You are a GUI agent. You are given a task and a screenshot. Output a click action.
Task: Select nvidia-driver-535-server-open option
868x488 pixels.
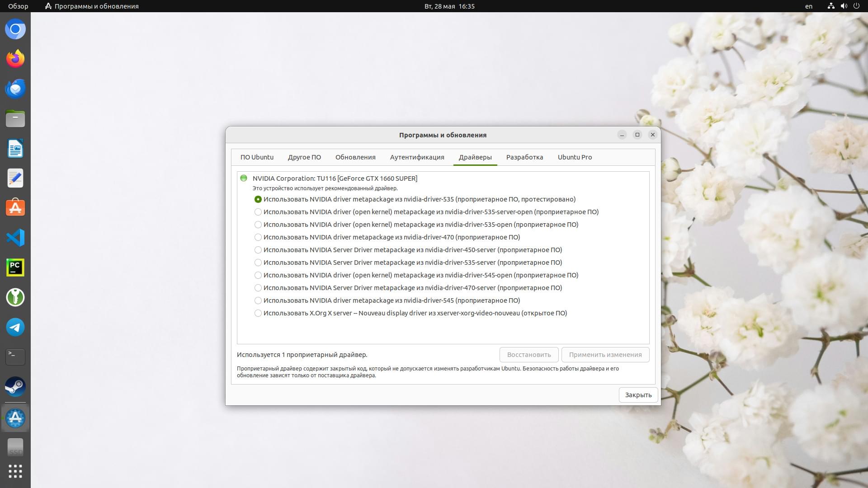coord(426,212)
